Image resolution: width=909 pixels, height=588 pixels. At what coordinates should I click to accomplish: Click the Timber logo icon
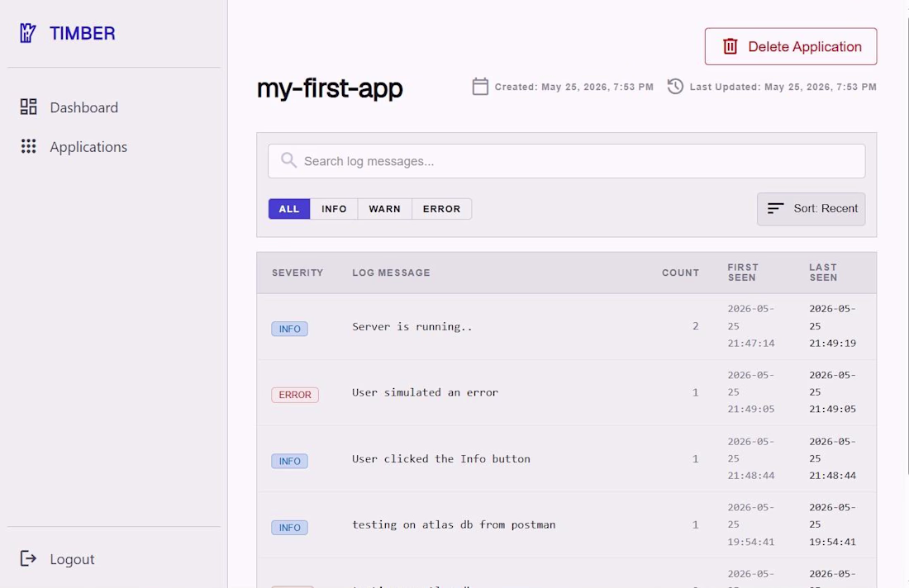click(27, 33)
